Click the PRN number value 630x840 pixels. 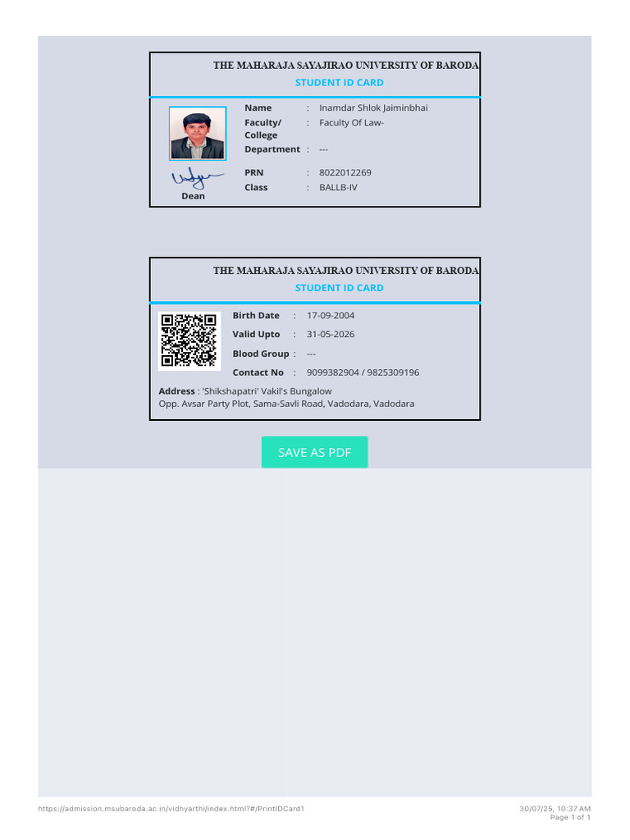[x=345, y=172]
